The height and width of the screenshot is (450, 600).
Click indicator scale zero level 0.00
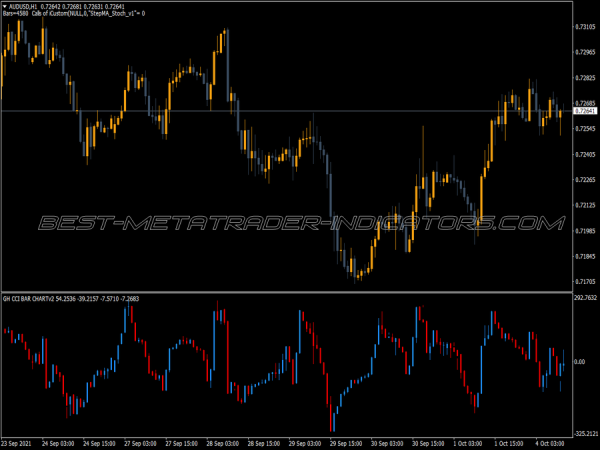[580, 362]
